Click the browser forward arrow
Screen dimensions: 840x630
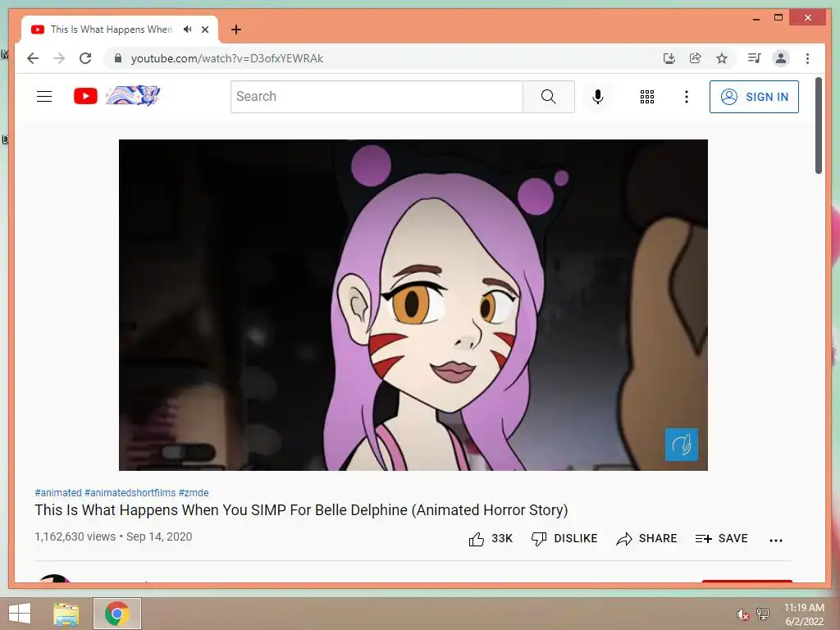coord(59,58)
